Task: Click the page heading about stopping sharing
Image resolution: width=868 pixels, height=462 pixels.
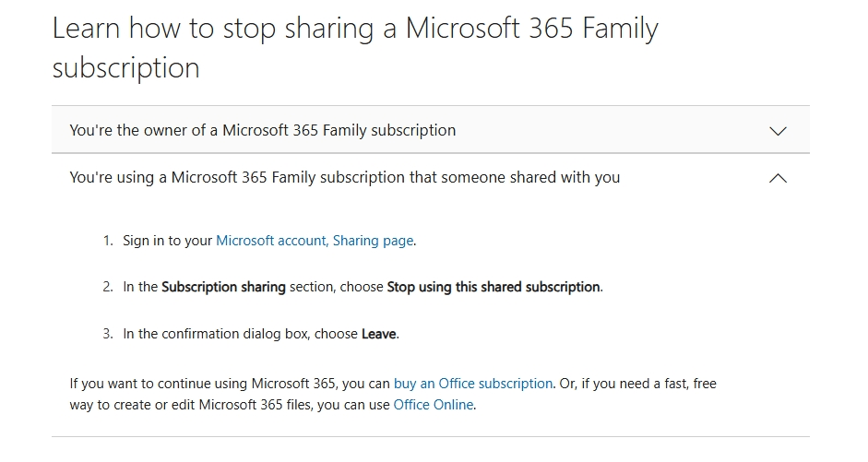Action: point(355,29)
